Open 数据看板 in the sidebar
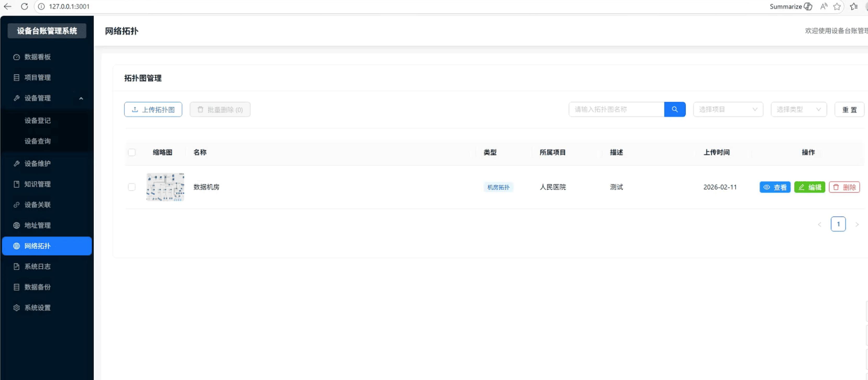 click(47, 57)
